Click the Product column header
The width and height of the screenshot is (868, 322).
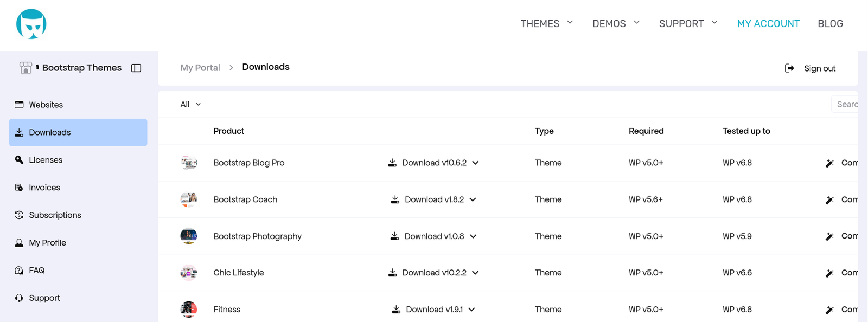tap(228, 131)
